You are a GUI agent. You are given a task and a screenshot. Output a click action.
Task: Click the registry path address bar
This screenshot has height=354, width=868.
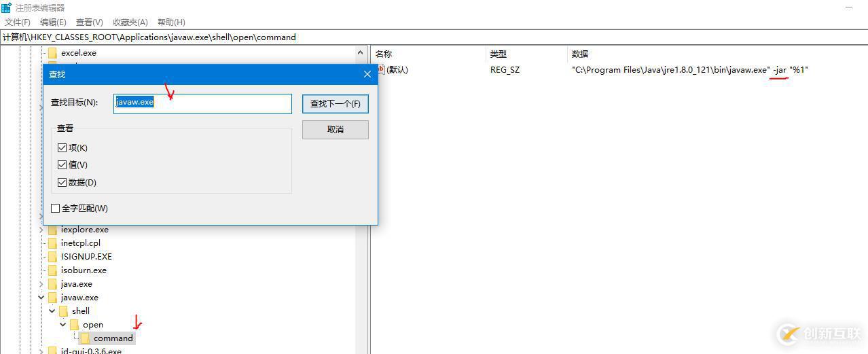click(434, 37)
